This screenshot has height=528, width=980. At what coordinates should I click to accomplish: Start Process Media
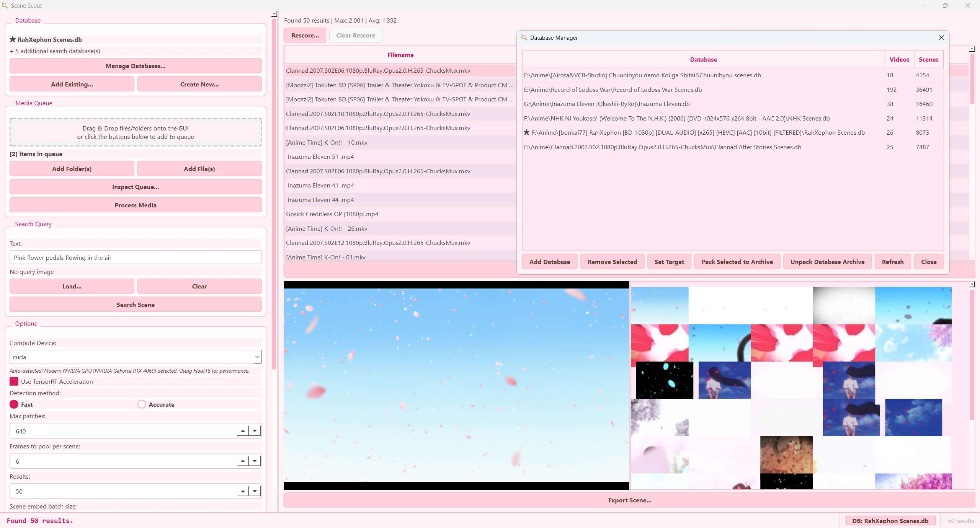click(136, 205)
